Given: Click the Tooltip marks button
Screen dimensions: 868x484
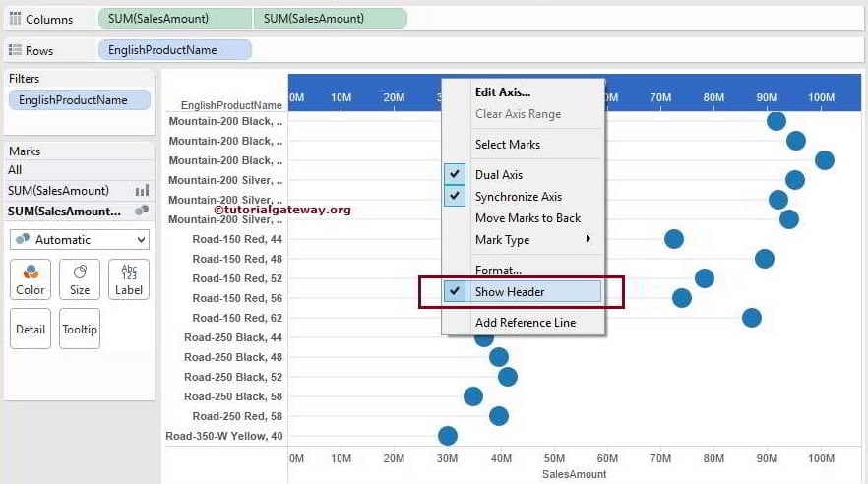Looking at the screenshot, I should (x=80, y=330).
